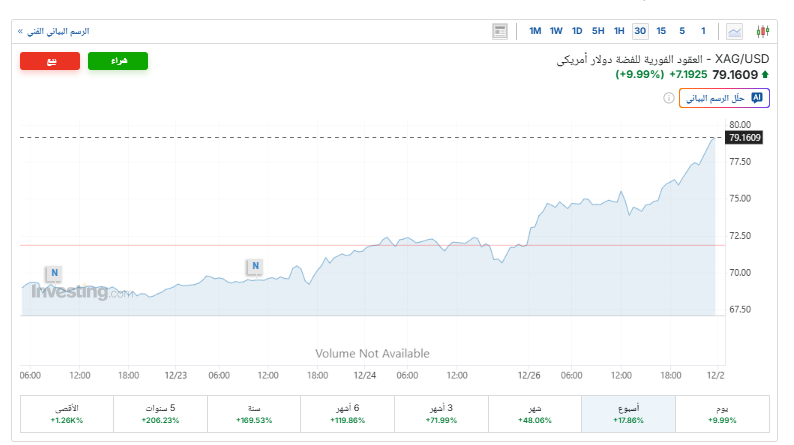Select the 1M timeframe interval

pos(536,31)
